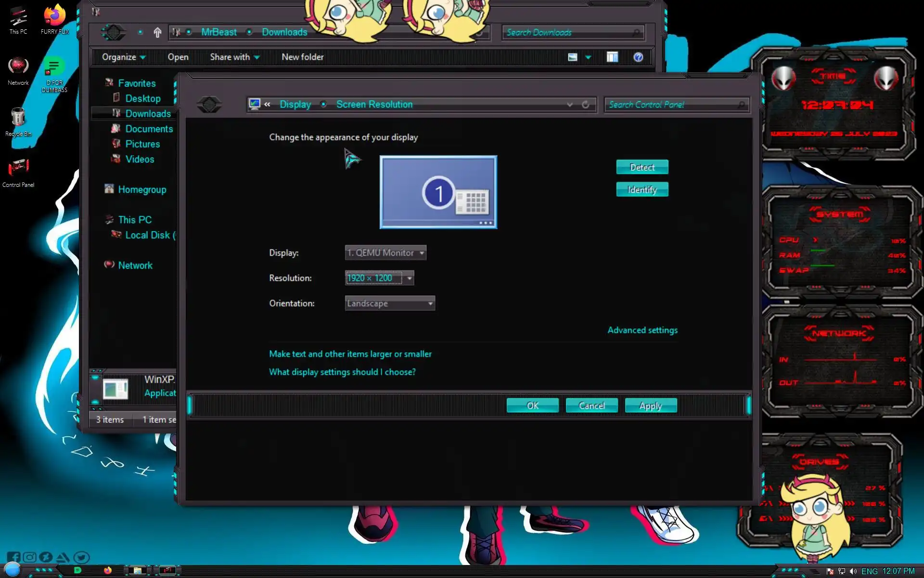Open Advanced settings link
924x578 pixels.
(642, 330)
